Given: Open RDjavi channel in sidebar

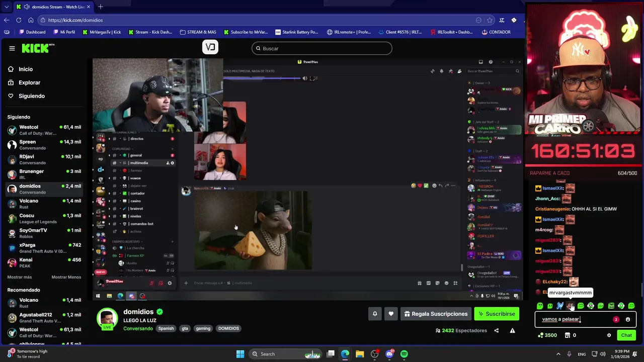Looking at the screenshot, I should 44,159.
